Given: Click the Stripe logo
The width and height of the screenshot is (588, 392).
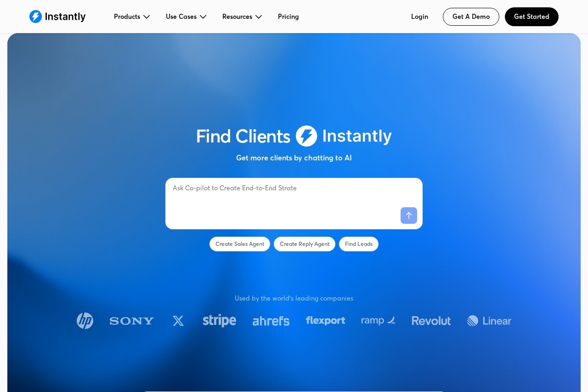Looking at the screenshot, I should tap(220, 321).
